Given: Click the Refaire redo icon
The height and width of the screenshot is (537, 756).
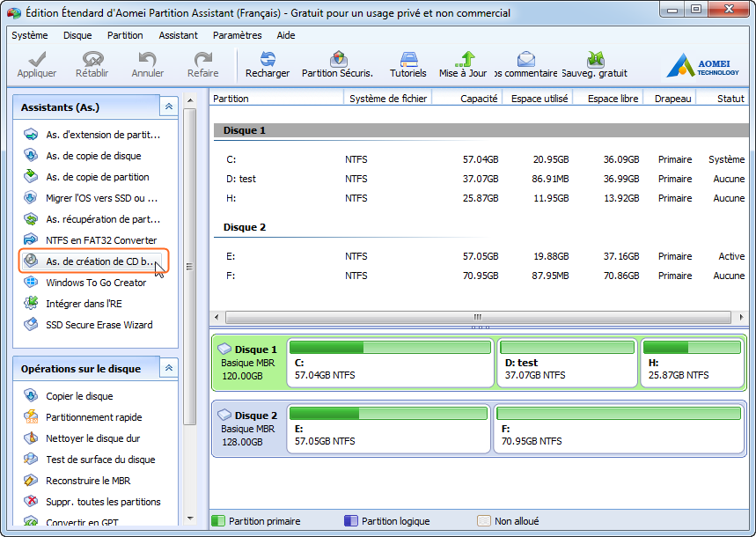Looking at the screenshot, I should tap(203, 59).
